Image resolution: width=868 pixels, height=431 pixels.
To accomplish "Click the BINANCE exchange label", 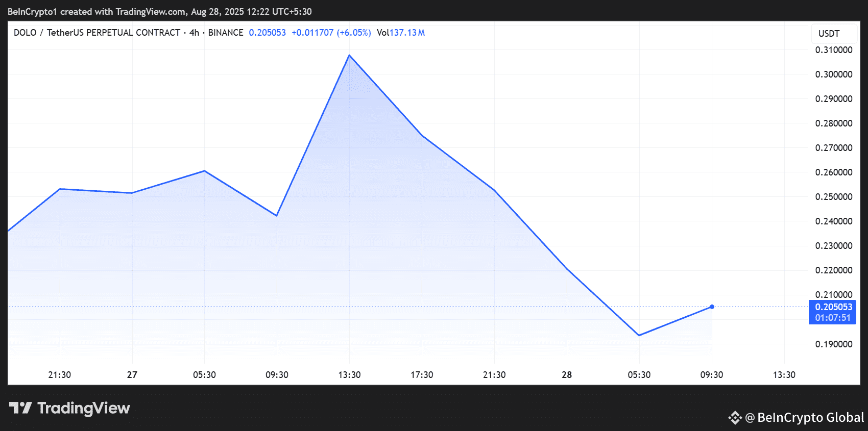I will [226, 33].
